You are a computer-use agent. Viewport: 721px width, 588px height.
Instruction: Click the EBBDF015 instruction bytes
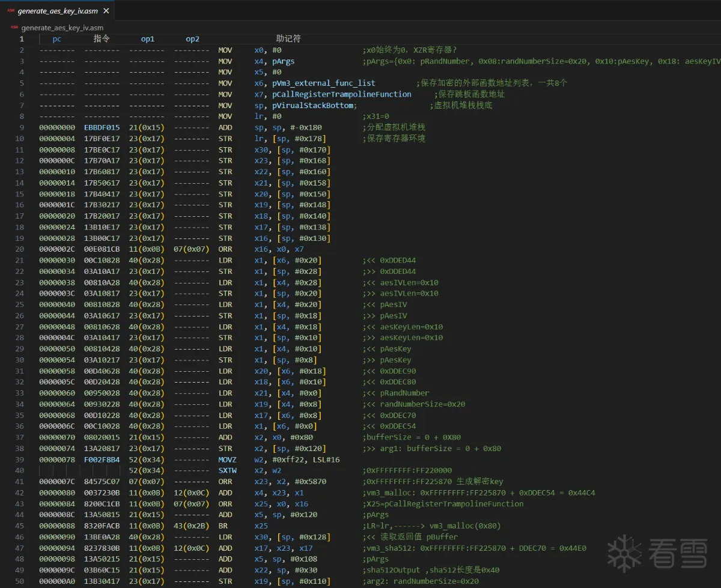(102, 127)
